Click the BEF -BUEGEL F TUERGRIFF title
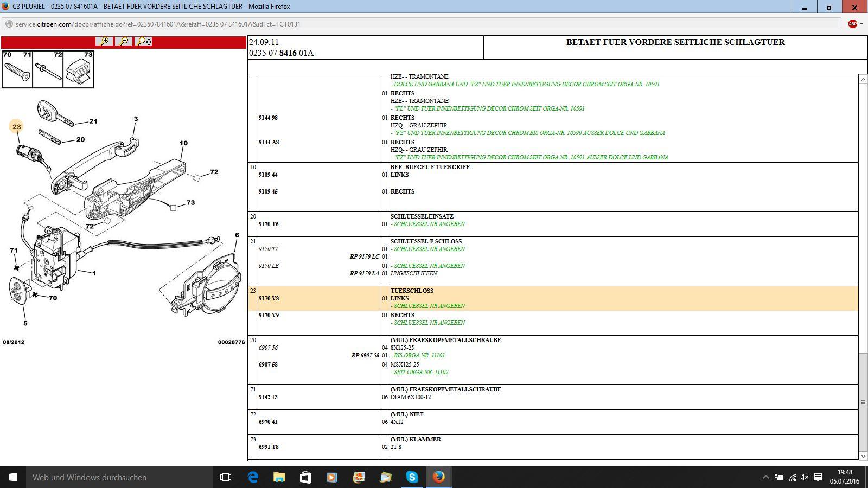Screen dimensions: 868x488 click(430, 167)
